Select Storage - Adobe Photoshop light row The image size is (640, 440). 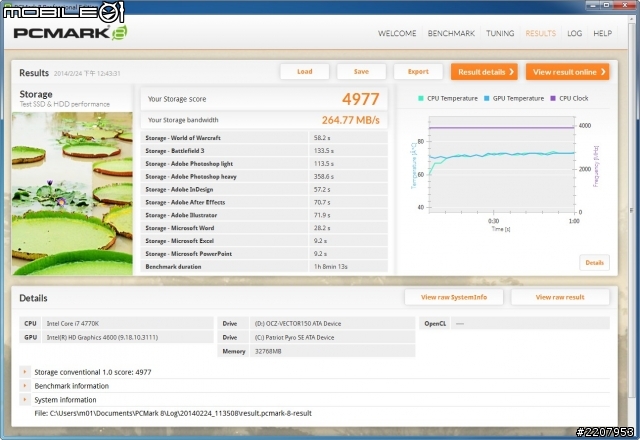[264, 164]
